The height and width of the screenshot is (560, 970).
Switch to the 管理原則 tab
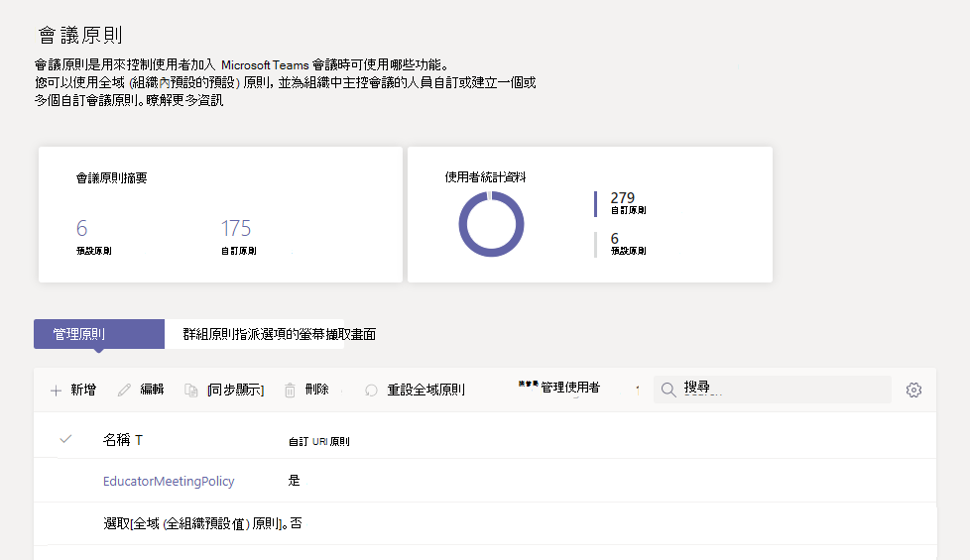point(99,334)
